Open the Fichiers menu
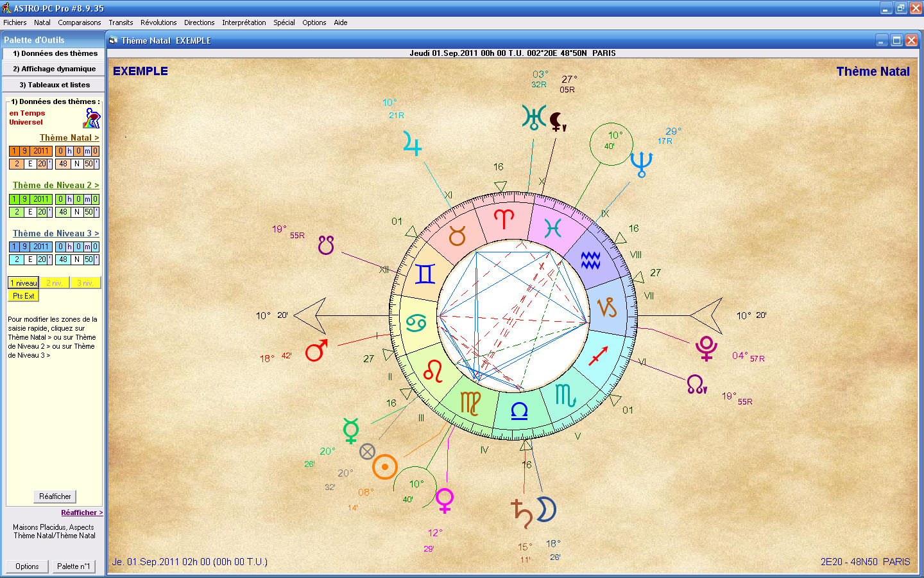This screenshot has height=578, width=924. coord(15,22)
